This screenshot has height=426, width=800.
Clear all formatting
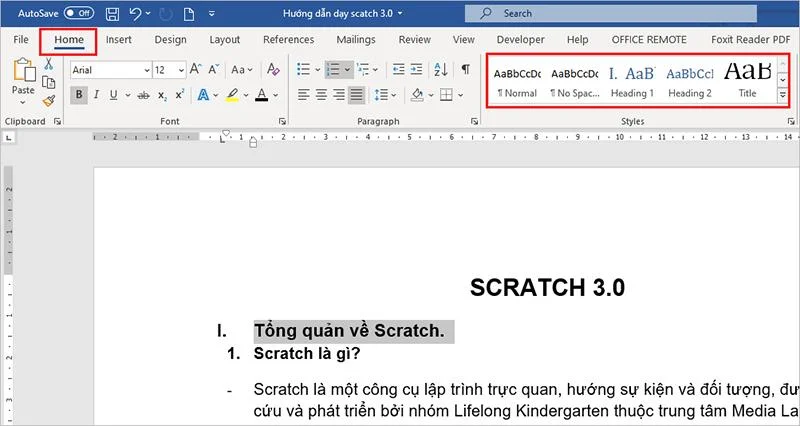tap(273, 69)
